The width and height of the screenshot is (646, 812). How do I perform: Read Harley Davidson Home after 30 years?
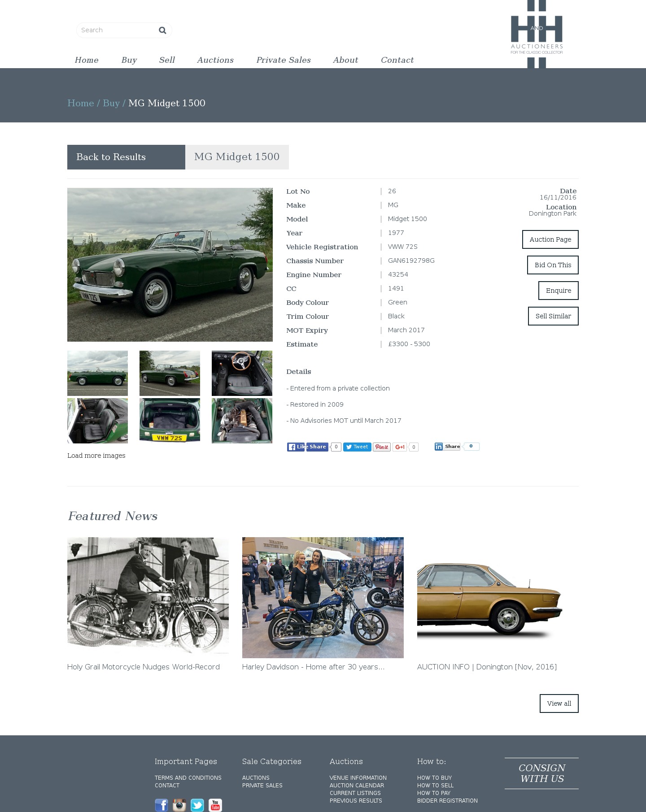pyautogui.click(x=313, y=667)
